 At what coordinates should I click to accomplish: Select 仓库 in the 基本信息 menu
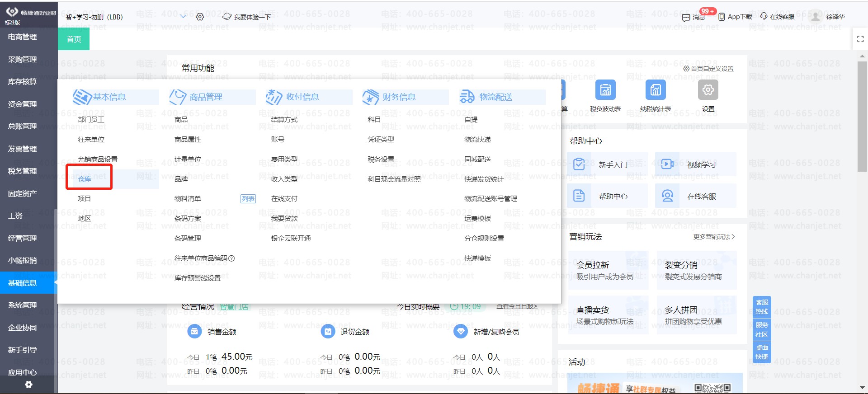85,179
